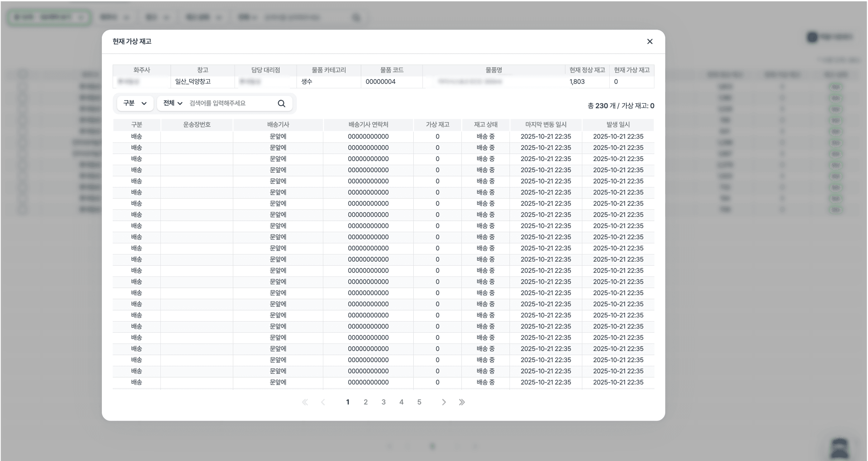Select page 4 in pagination
The width and height of the screenshot is (868, 461).
[x=401, y=402]
